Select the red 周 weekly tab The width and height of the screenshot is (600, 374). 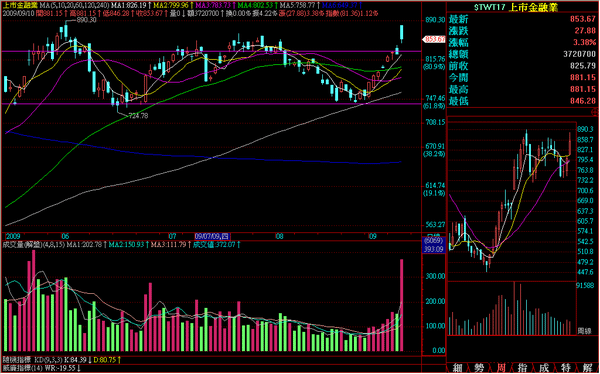click(501, 368)
